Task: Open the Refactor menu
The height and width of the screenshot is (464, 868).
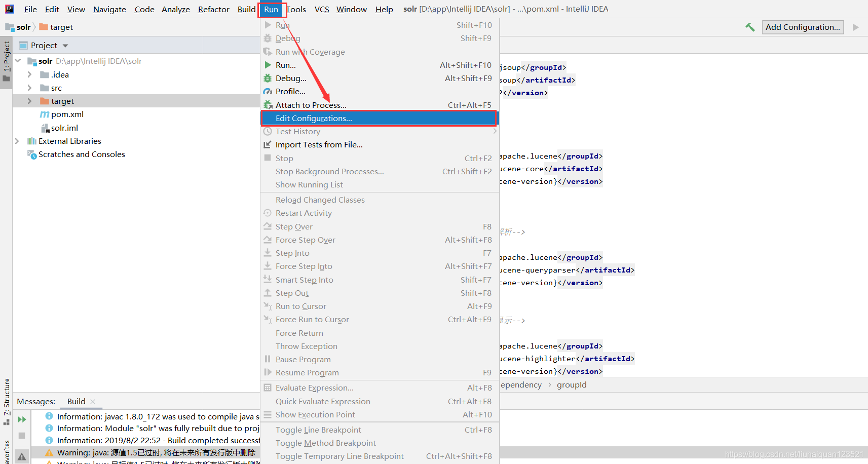Action: [213, 9]
